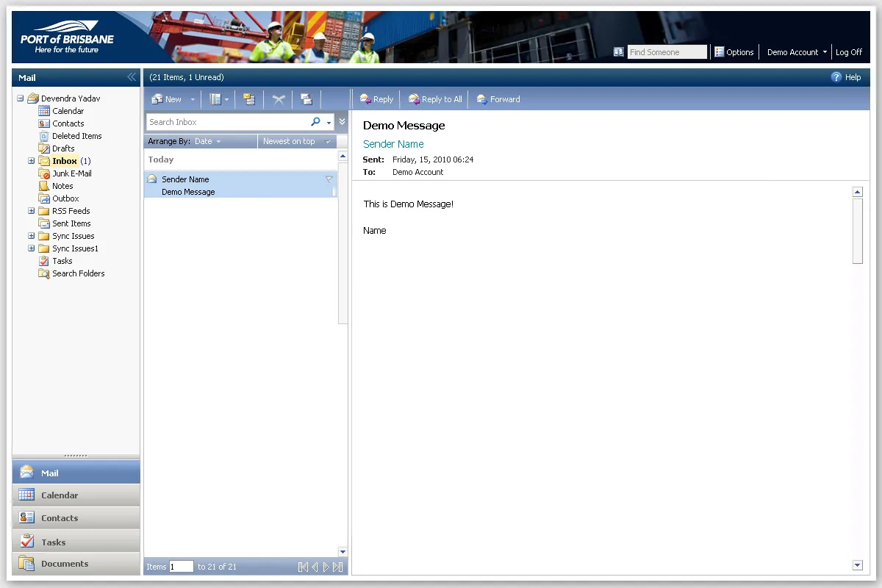Click message list scroll up arrow
This screenshot has height=588, width=882.
343,157
